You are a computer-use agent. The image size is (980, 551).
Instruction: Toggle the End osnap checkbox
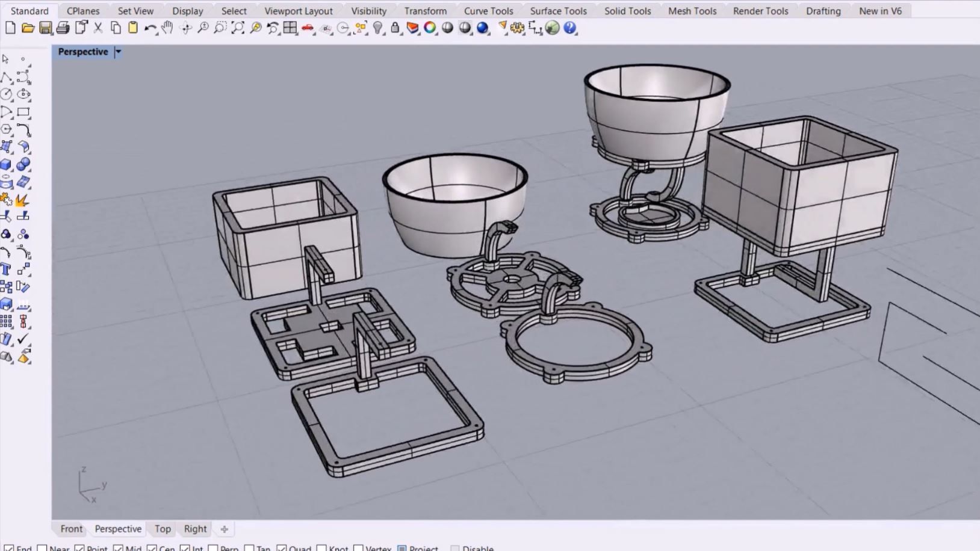(9, 548)
